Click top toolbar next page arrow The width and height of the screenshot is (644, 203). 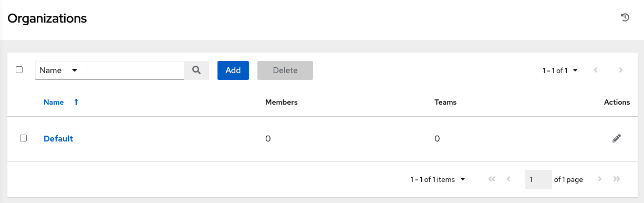(621, 70)
